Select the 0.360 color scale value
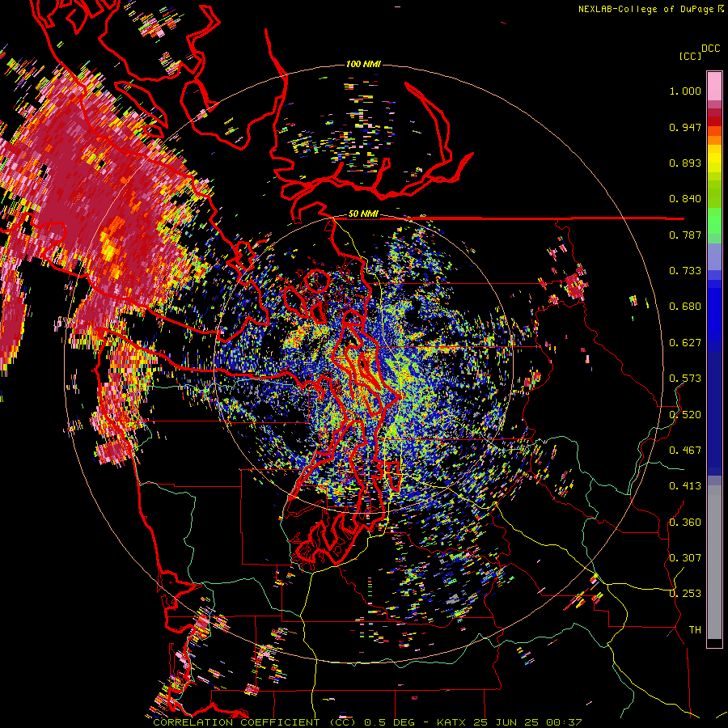Viewport: 728px width, 728px height. (685, 523)
